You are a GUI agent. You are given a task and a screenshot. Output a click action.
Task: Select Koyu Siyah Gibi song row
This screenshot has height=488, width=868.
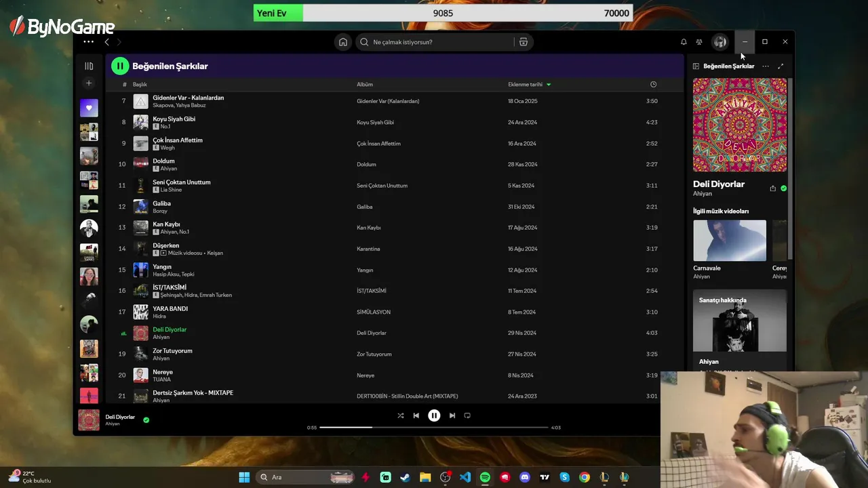pos(395,122)
